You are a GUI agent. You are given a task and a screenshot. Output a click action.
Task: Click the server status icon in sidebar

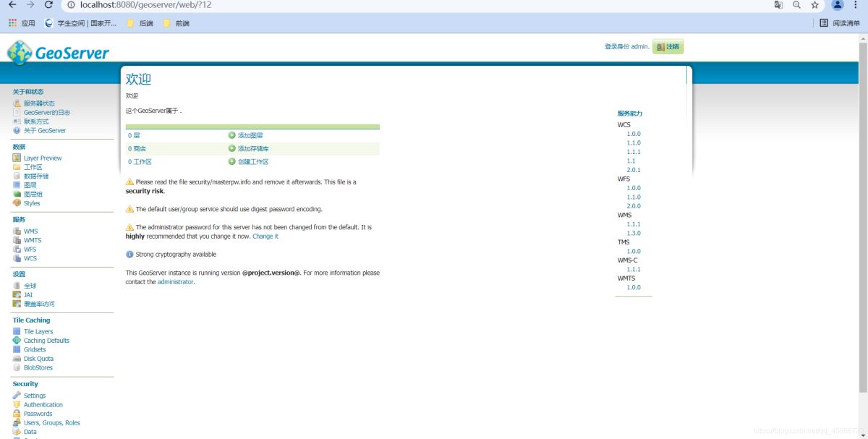(17, 103)
